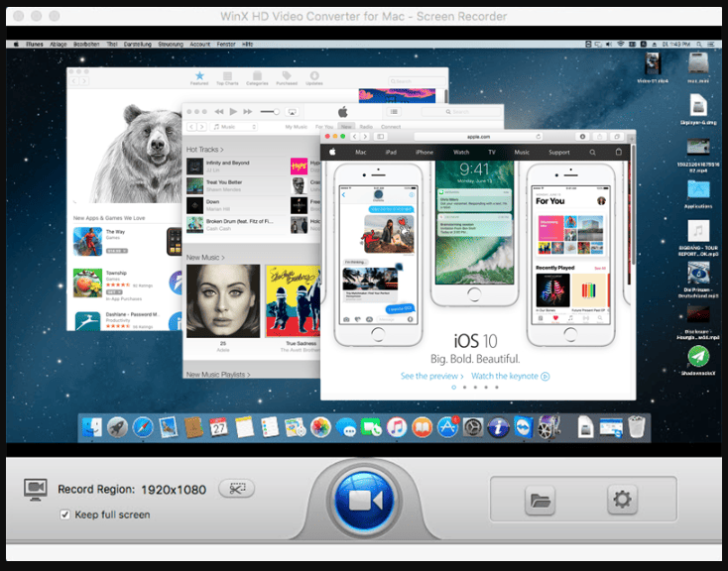The width and height of the screenshot is (728, 571).
Task: Open recorder settings gear icon
Action: (x=622, y=500)
